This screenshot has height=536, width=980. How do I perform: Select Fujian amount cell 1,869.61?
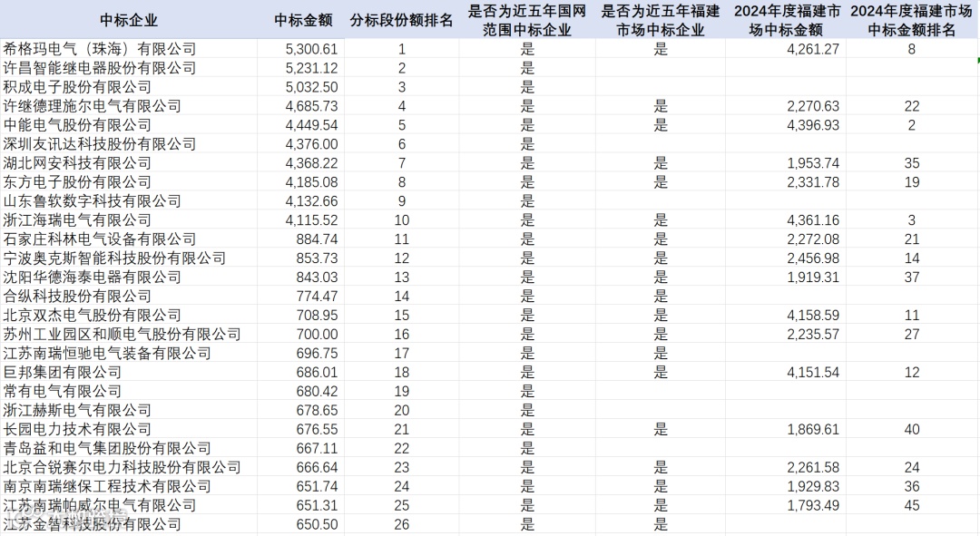[786, 429]
